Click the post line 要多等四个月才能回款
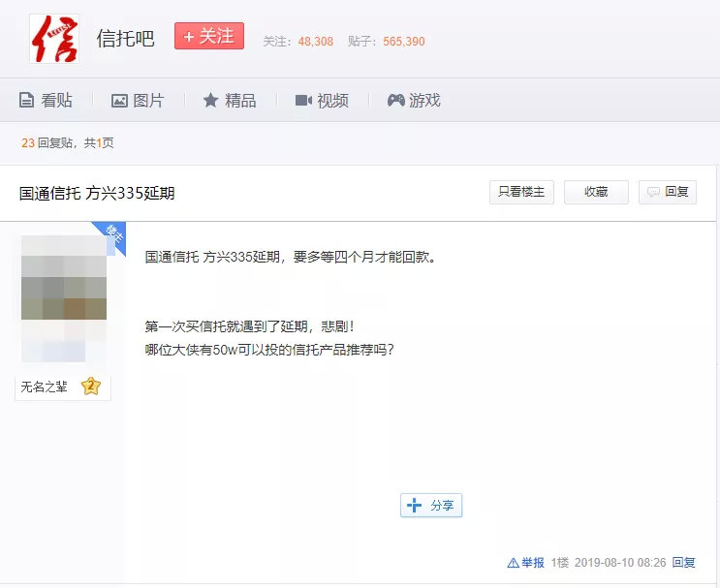The height and width of the screenshot is (588, 720). (364, 257)
